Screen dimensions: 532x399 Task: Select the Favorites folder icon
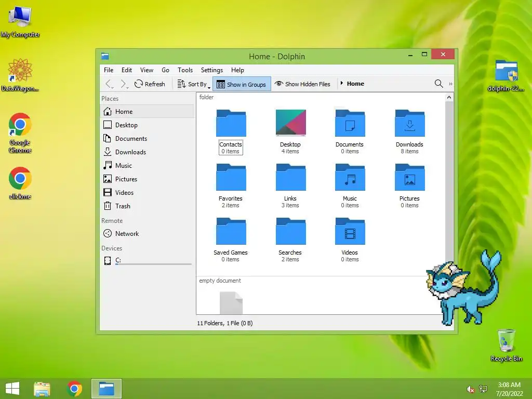click(x=231, y=177)
